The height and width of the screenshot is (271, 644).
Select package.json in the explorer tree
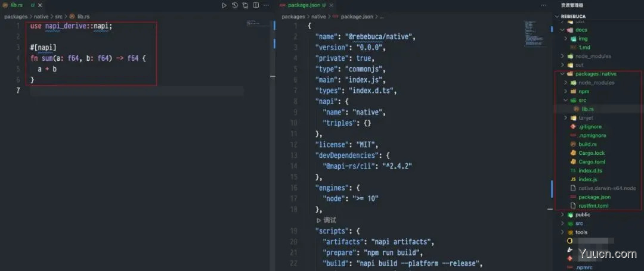pos(595,197)
